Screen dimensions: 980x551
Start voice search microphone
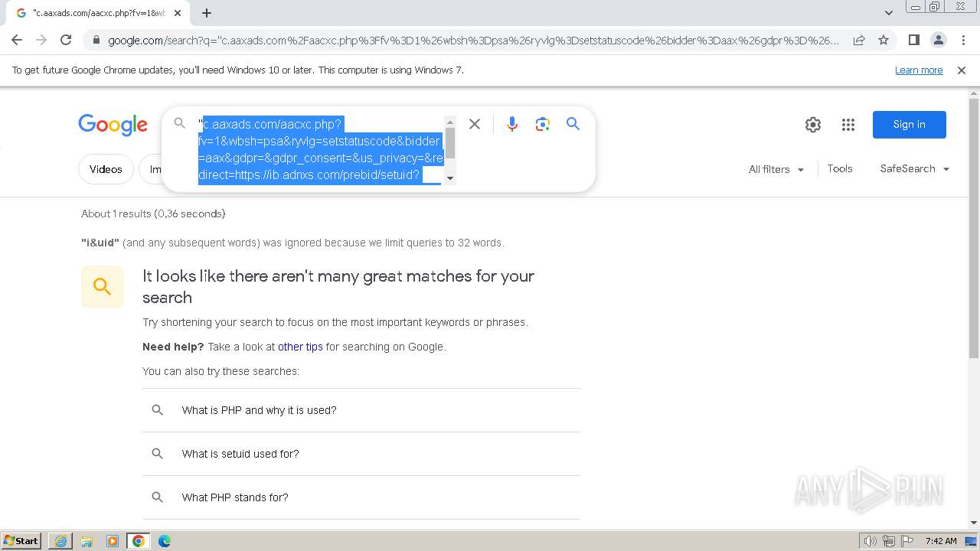coord(512,124)
